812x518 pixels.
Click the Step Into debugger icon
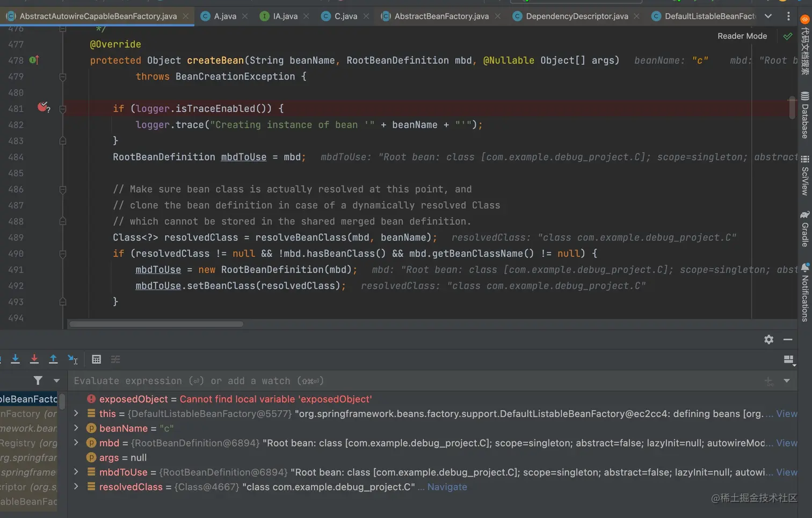click(16, 359)
